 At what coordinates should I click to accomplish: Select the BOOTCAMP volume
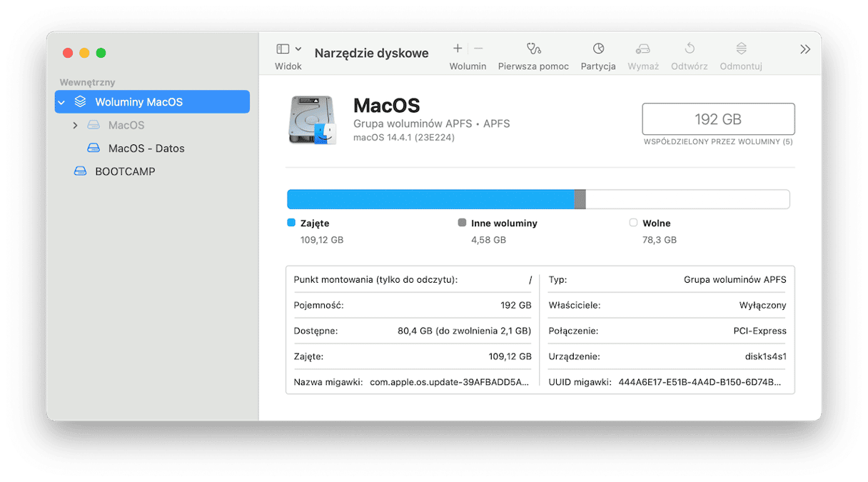coord(125,171)
